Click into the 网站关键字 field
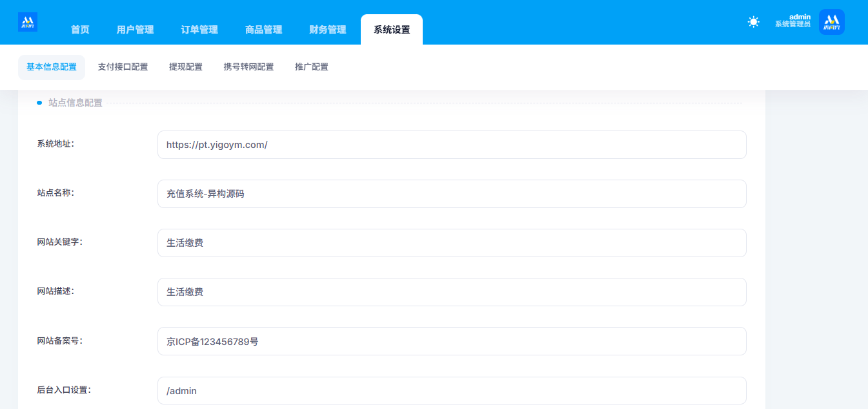This screenshot has height=409, width=868. (x=452, y=243)
